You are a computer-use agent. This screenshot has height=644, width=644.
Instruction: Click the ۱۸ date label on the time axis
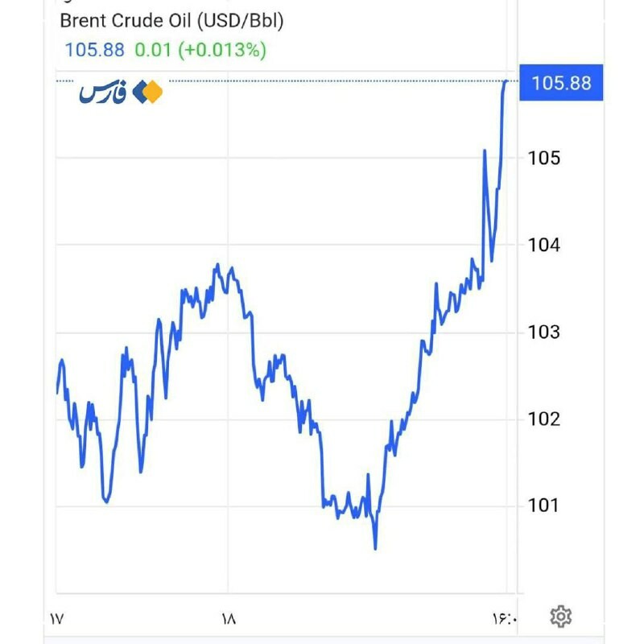point(228,619)
